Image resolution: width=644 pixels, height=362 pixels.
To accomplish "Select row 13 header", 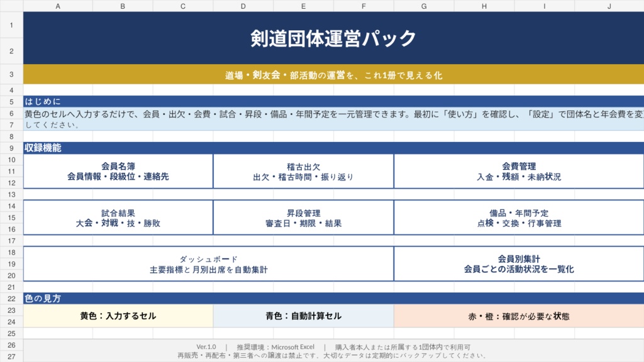I will (x=11, y=194).
